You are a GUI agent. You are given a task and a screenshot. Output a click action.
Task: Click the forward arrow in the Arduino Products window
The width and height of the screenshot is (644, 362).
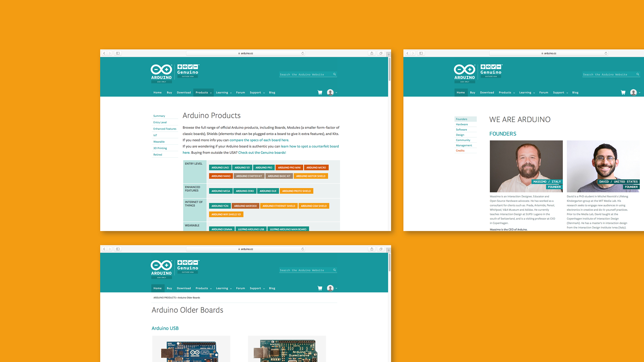[x=110, y=53]
